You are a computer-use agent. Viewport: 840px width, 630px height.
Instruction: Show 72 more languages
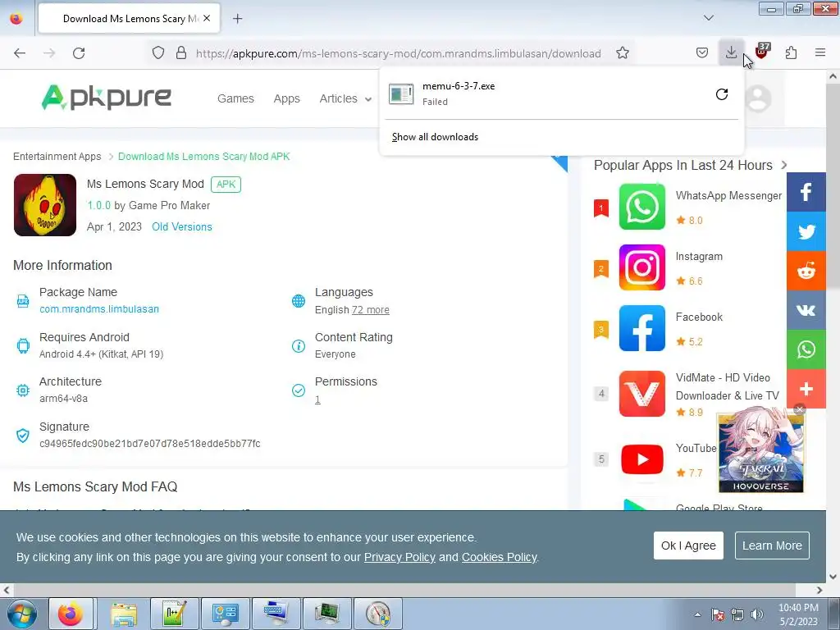[370, 309]
